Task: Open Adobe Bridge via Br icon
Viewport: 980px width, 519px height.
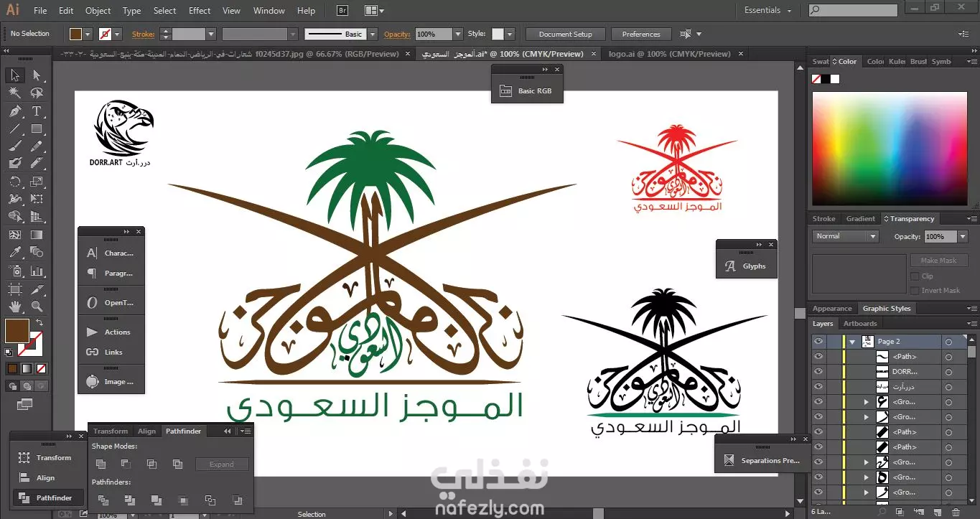Action: tap(342, 11)
